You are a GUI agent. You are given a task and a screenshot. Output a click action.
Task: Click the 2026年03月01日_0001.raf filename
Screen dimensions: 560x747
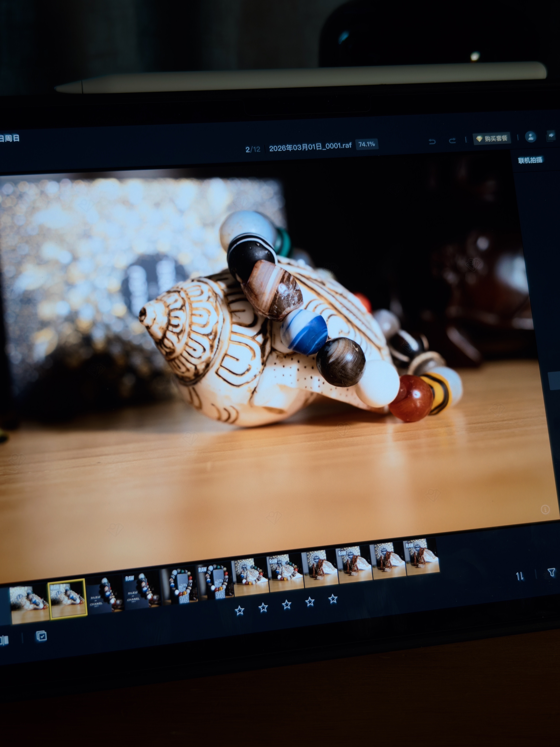pos(310,147)
